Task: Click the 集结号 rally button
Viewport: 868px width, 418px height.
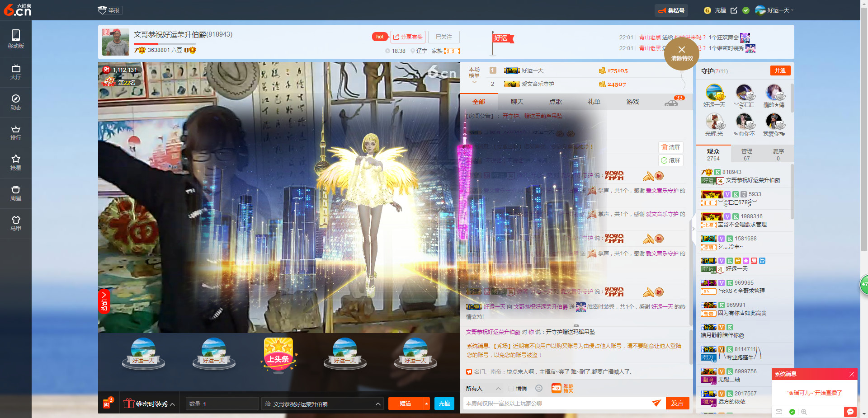Action: click(671, 10)
